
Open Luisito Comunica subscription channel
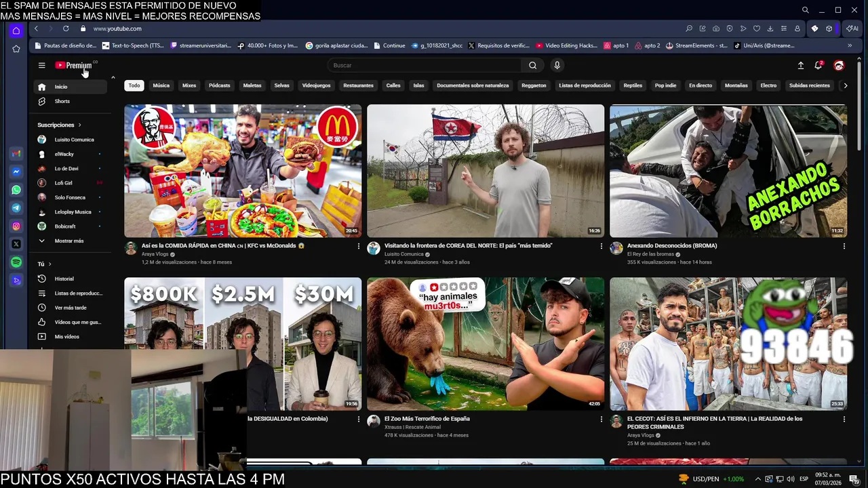pyautogui.click(x=71, y=140)
